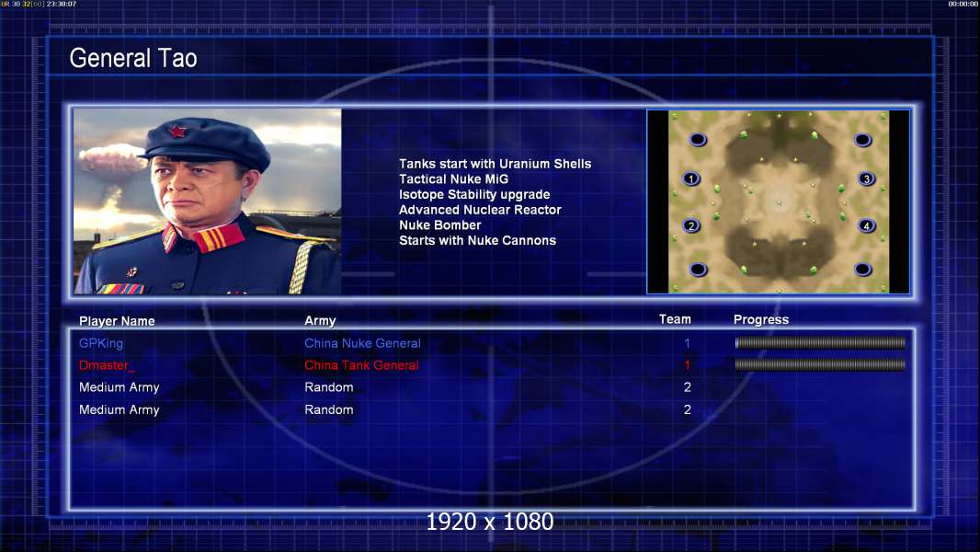Click the 'Tactical Nuke MiG' line
Viewport: 980px width, 552px height.
click(x=454, y=178)
